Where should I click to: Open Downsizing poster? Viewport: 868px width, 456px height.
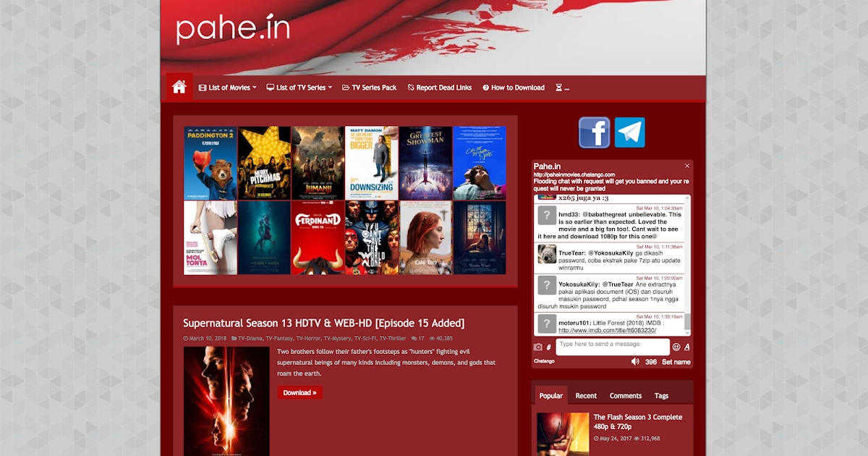[372, 164]
